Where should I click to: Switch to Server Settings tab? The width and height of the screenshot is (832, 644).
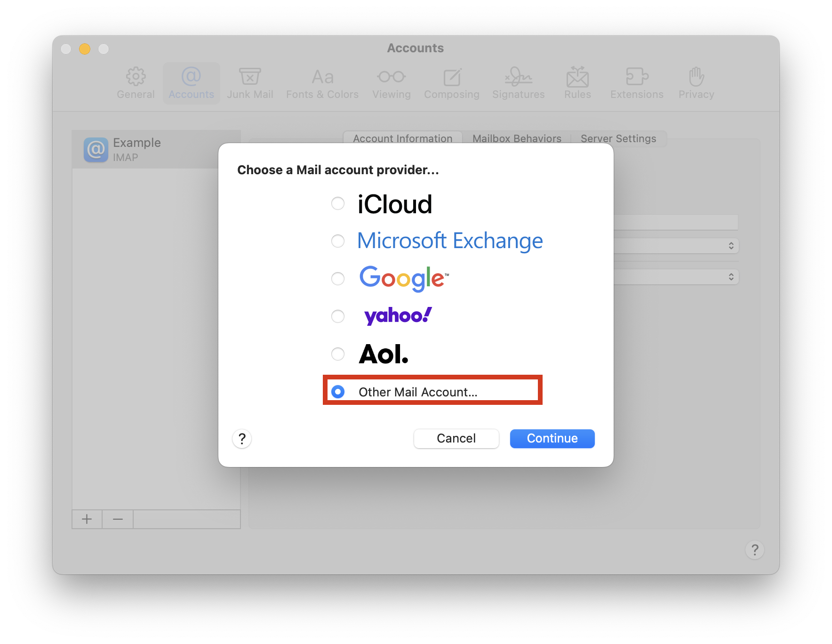[618, 138]
